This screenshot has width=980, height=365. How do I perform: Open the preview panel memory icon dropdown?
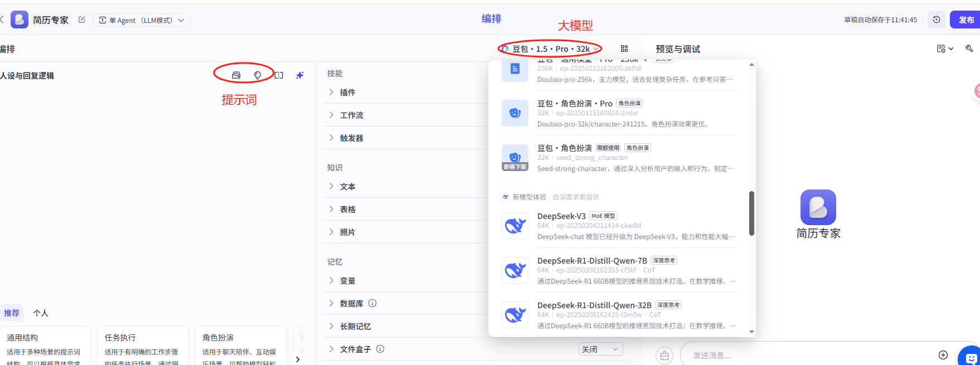pyautogui.click(x=945, y=48)
